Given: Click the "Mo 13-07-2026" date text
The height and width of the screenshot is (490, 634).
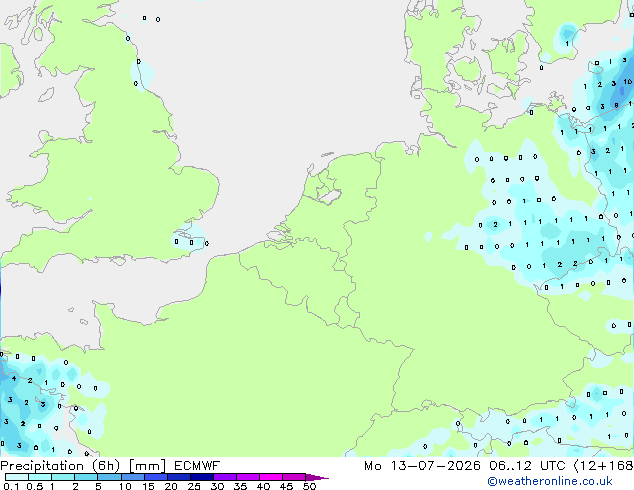Looking at the screenshot, I should [422, 466].
